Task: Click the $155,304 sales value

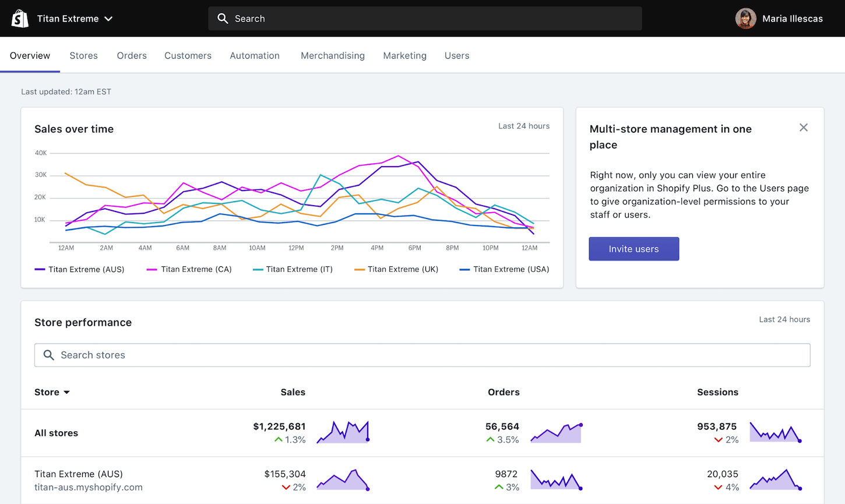Action: coord(285,474)
